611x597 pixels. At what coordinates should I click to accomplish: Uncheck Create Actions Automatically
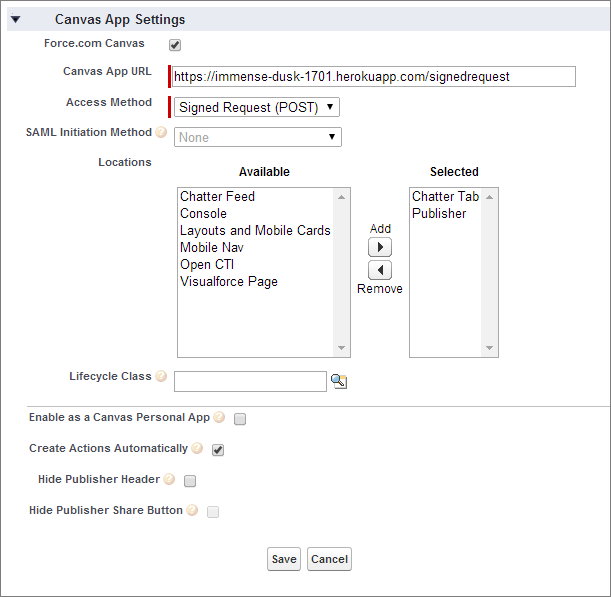218,450
